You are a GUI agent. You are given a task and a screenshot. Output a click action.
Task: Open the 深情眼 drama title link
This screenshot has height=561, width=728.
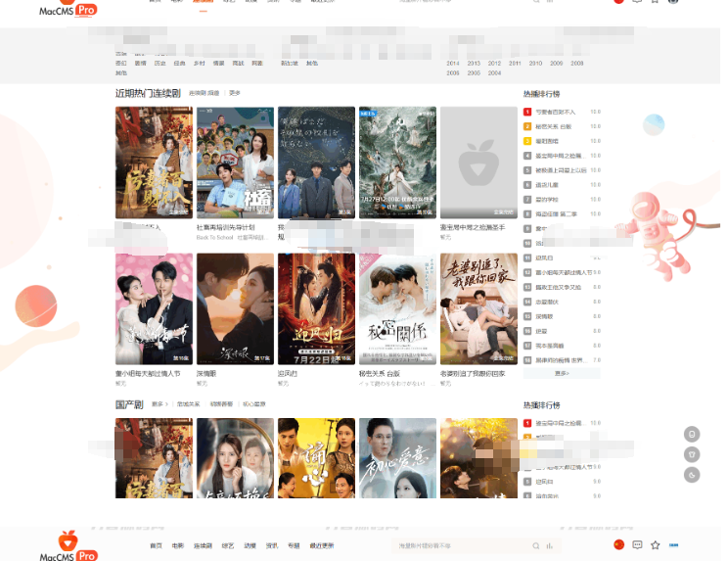206,373
